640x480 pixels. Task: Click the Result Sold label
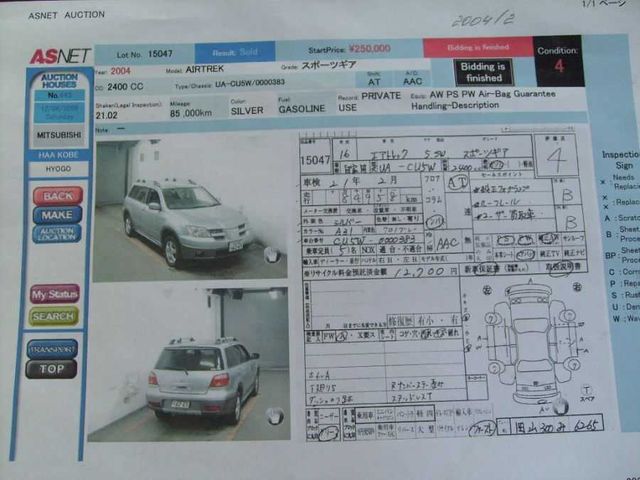[x=235, y=52]
